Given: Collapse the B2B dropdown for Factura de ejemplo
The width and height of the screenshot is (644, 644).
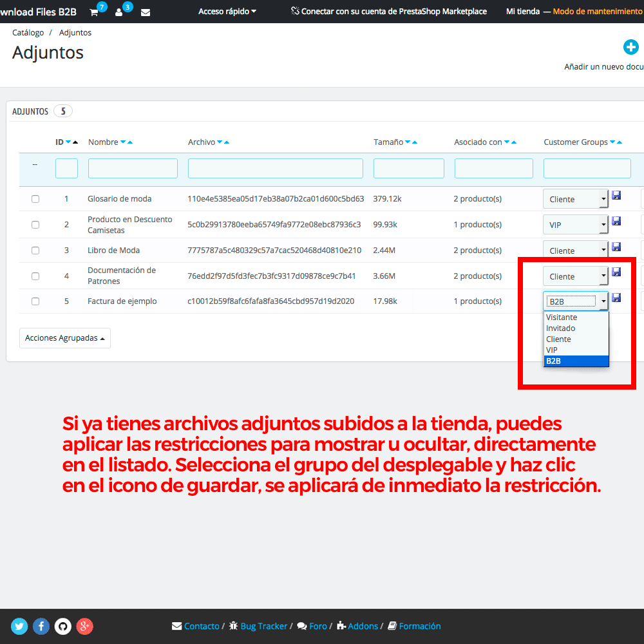Looking at the screenshot, I should coord(575,301).
